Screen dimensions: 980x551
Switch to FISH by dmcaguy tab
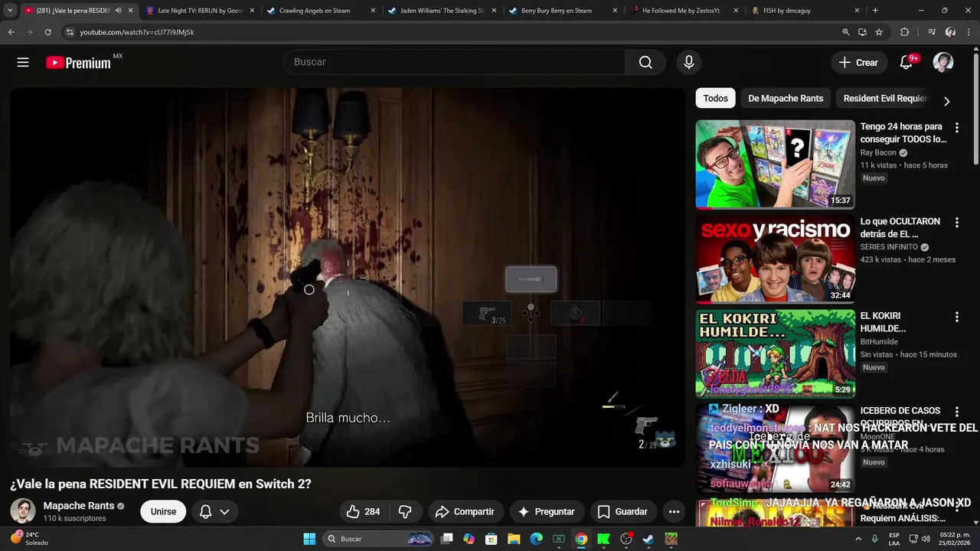pos(804,11)
